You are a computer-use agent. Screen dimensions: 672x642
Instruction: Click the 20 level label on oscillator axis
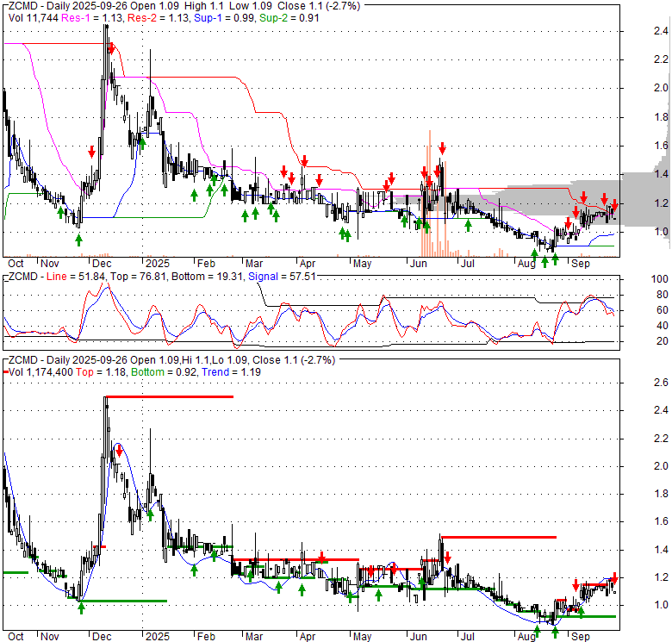[x=663, y=341]
